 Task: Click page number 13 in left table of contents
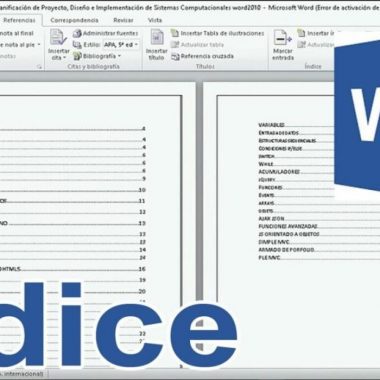(142, 223)
